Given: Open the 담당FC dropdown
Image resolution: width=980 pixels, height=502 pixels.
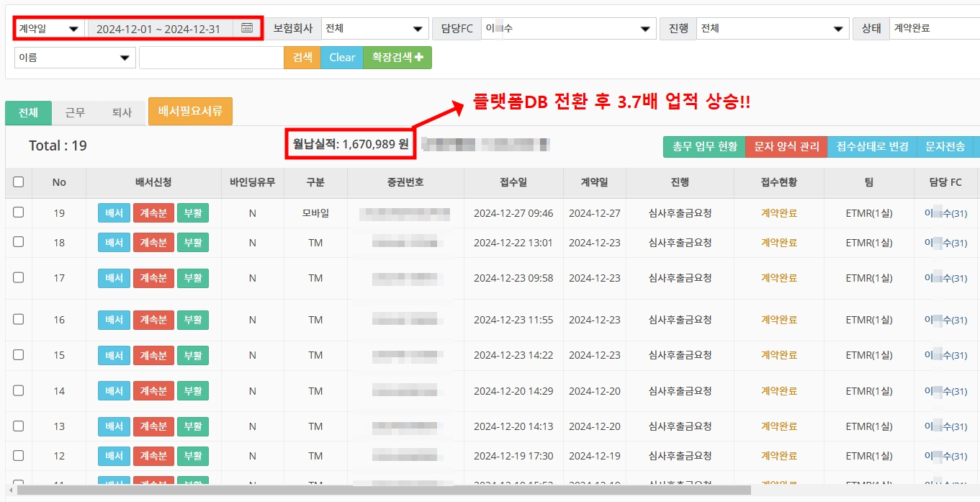Looking at the screenshot, I should point(569,28).
